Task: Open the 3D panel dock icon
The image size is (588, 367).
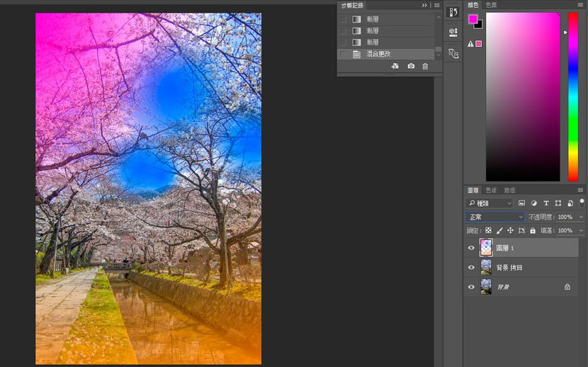Action: 453,54
